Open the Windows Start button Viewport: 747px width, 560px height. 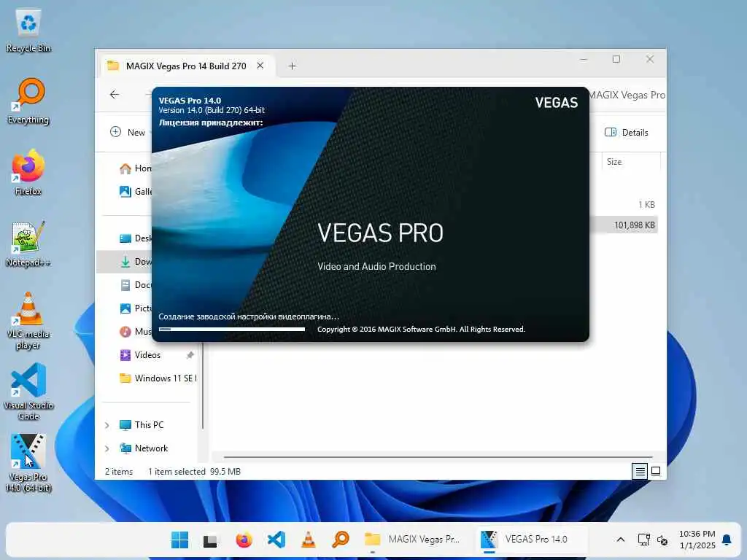pyautogui.click(x=179, y=540)
